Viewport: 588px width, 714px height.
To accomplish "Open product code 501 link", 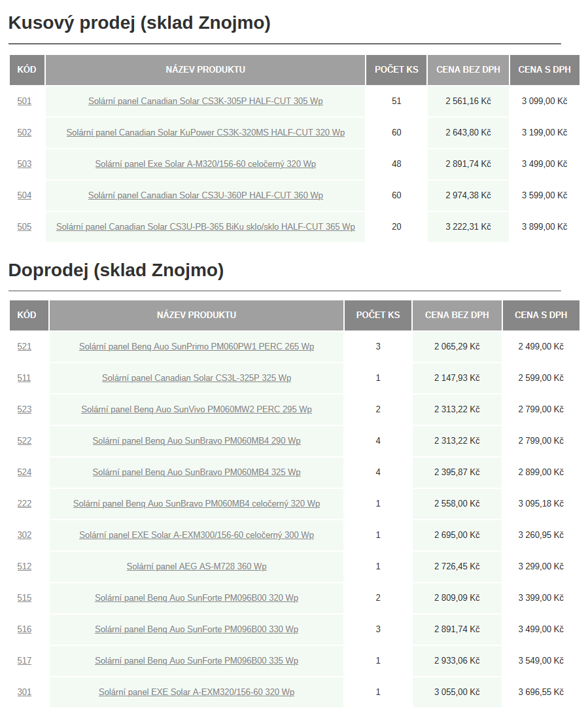I will tap(24, 101).
